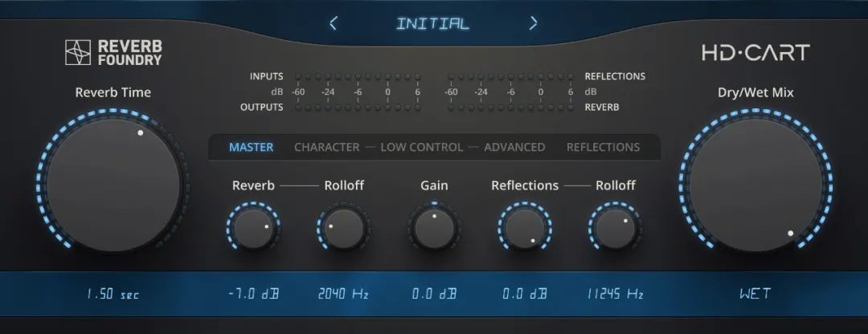Switch to the CHARACTER tab
The width and height of the screenshot is (868, 334).
326,147
